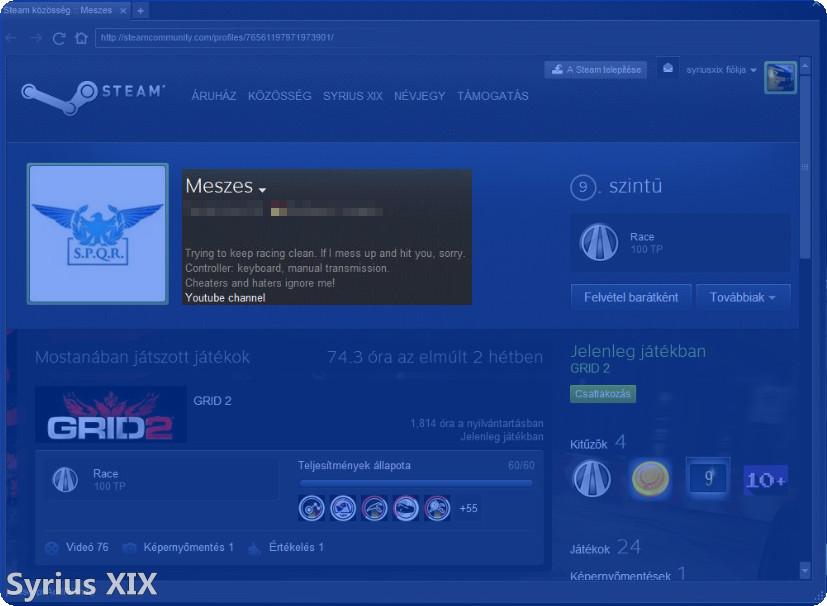Click the vertical scrollbar thumb
The width and height of the screenshot is (827, 606).
[x=805, y=166]
